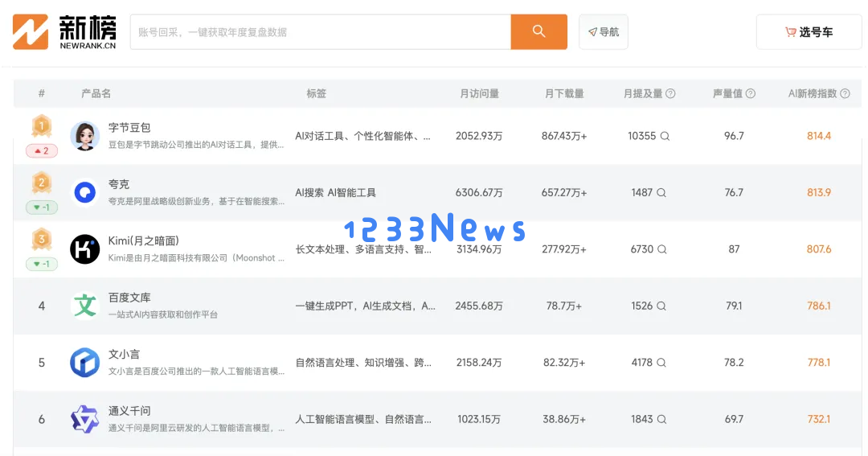Click the 月访问量 column header
The image size is (868, 456).
click(479, 93)
